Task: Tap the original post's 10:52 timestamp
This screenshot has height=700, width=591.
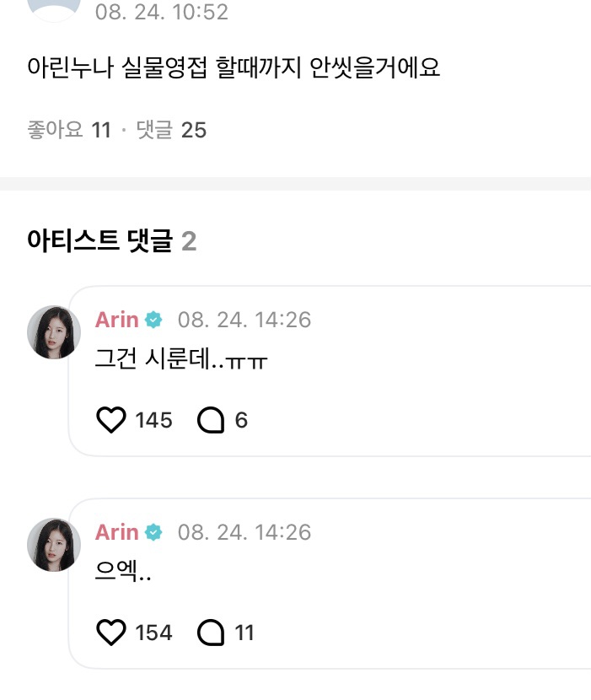Action: pyautogui.click(x=161, y=13)
